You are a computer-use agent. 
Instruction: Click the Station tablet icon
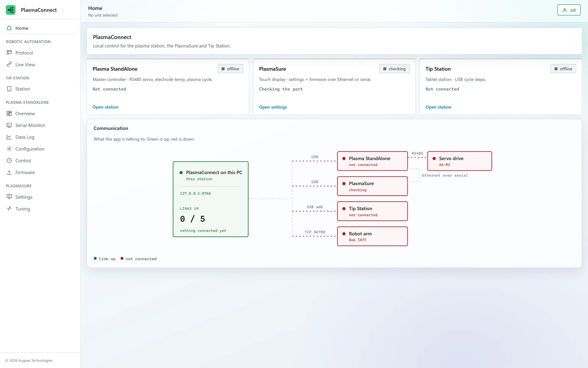9,89
